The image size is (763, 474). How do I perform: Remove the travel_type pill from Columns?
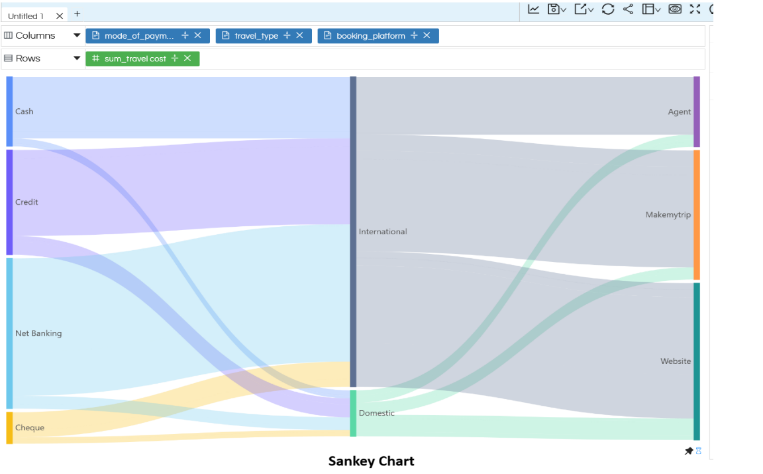pos(300,36)
